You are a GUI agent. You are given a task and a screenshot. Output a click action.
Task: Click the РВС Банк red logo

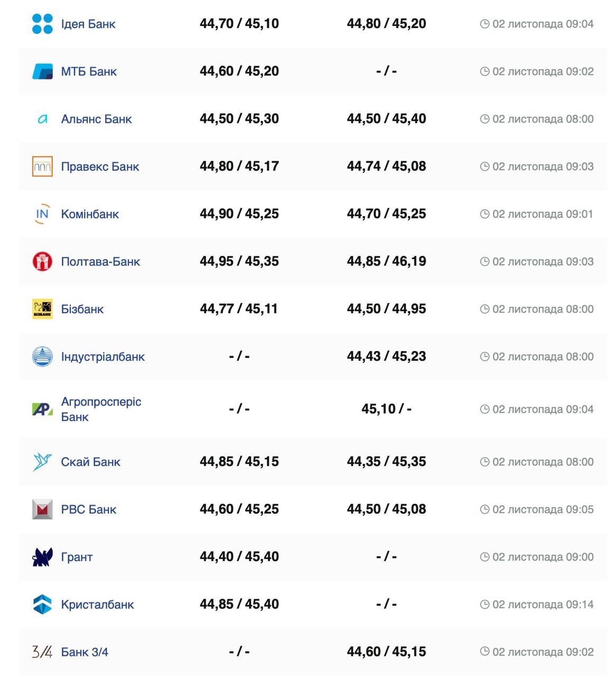coord(42,509)
